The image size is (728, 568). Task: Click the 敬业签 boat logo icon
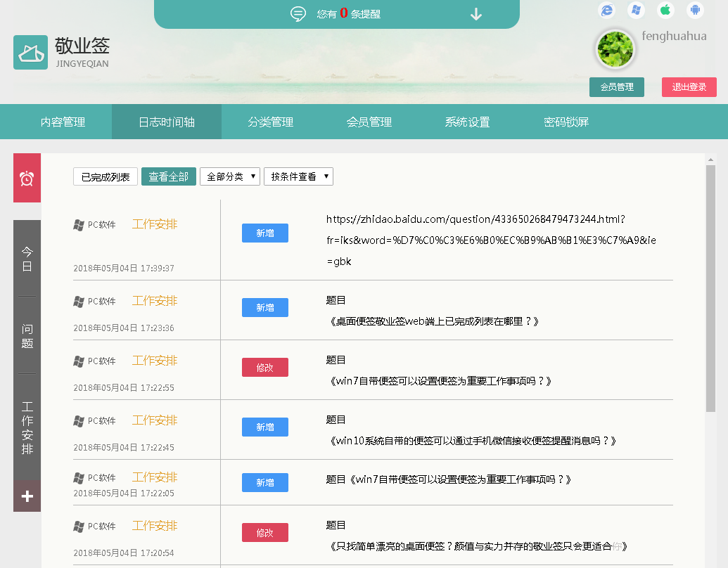coord(30,53)
